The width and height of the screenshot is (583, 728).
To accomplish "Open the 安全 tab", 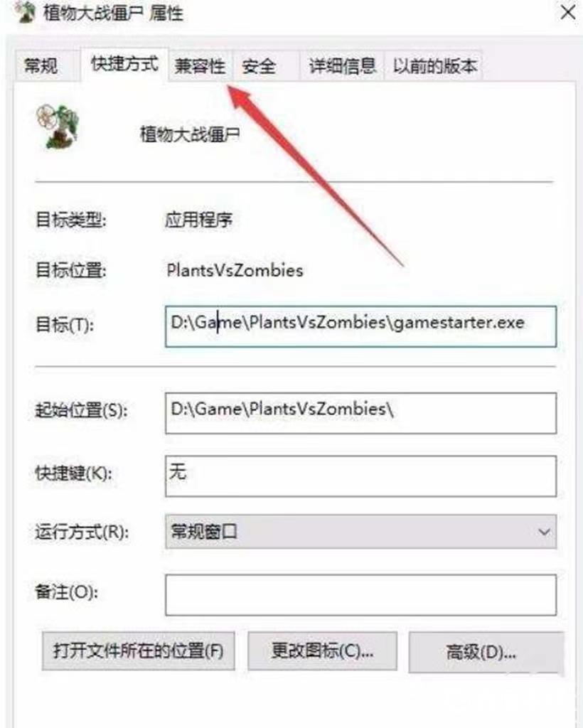I will coord(259,66).
